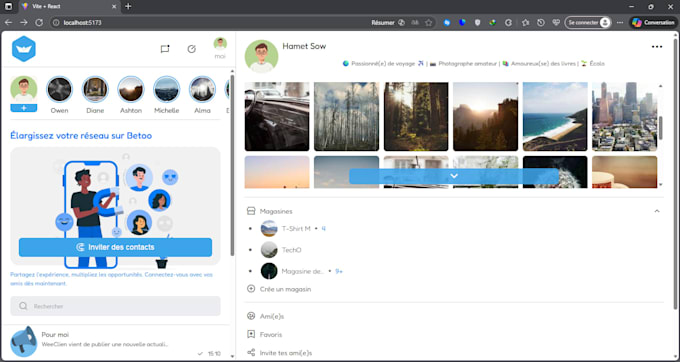Screen dimensions: 680x362
Task: Open the Ami(e)s section
Action: point(272,316)
